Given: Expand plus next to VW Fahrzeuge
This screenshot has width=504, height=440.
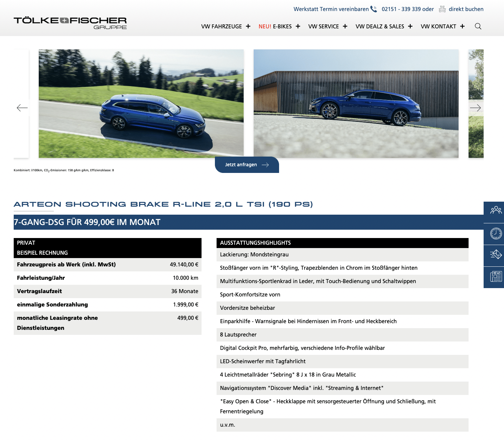Looking at the screenshot, I should pos(248,26).
